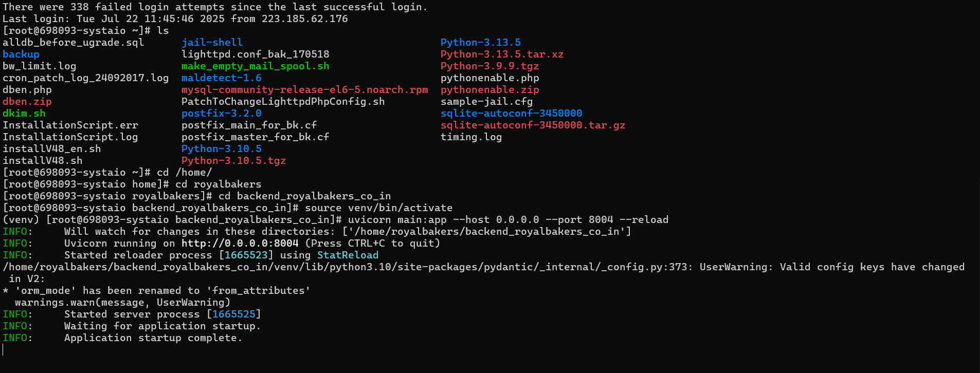Click the cyan StatReload text
The height and width of the screenshot is (373, 980).
click(x=348, y=255)
